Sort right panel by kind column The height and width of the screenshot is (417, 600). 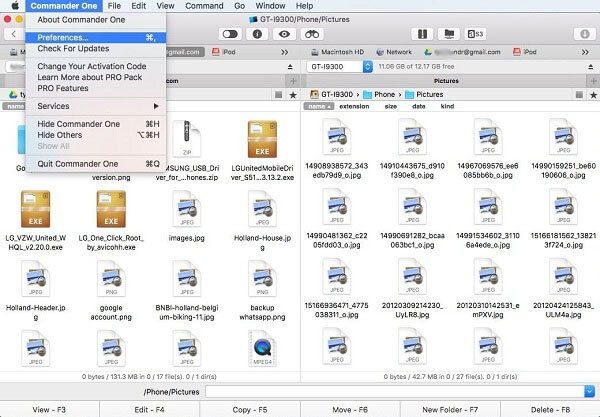(x=447, y=106)
